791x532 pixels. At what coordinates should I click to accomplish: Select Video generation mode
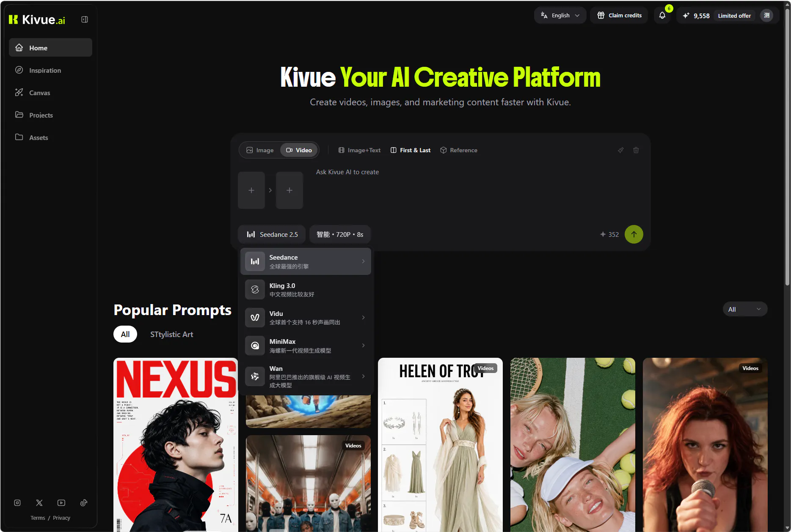pos(299,150)
